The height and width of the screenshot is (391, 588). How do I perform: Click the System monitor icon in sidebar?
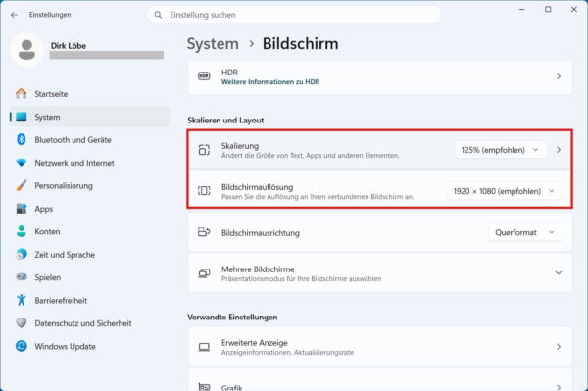[22, 117]
